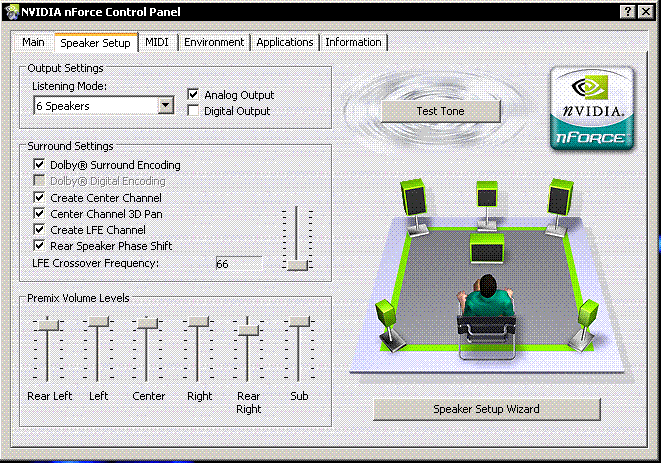661x463 pixels.
Task: Click the Center premix volume slider
Action: (x=147, y=323)
